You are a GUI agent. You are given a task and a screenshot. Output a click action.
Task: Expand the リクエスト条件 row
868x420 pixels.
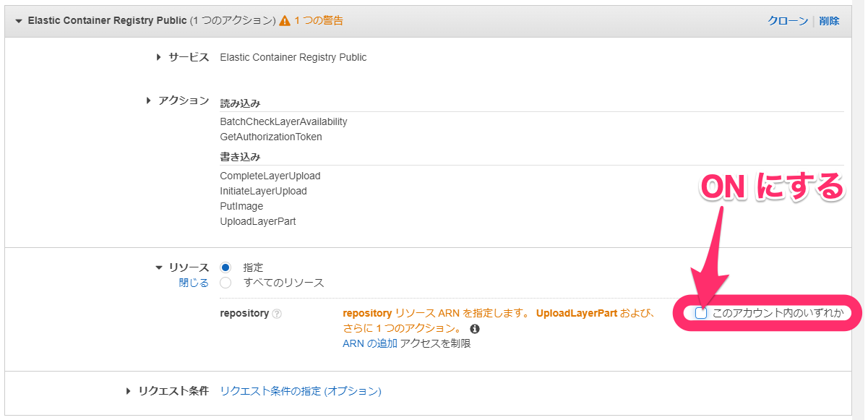(129, 391)
